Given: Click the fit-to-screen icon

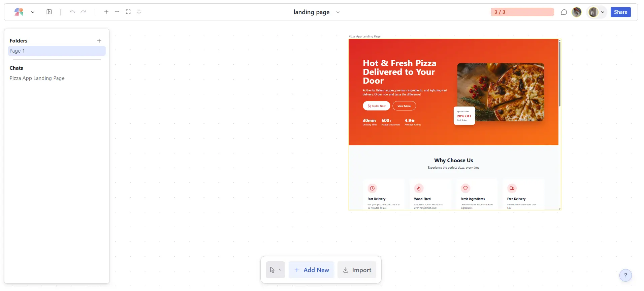Looking at the screenshot, I should point(128,12).
